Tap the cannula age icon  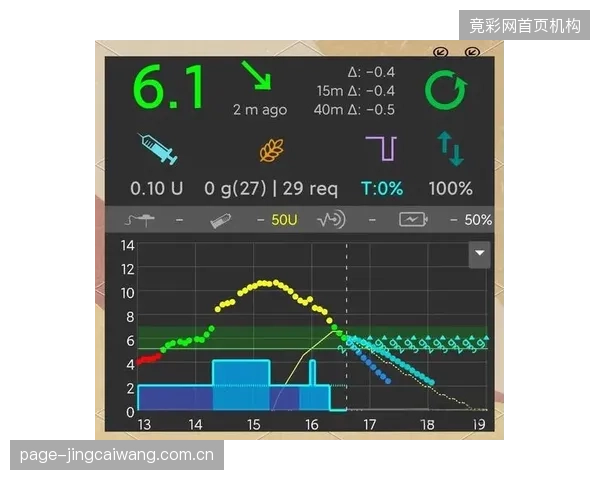pyautogui.click(x=140, y=220)
